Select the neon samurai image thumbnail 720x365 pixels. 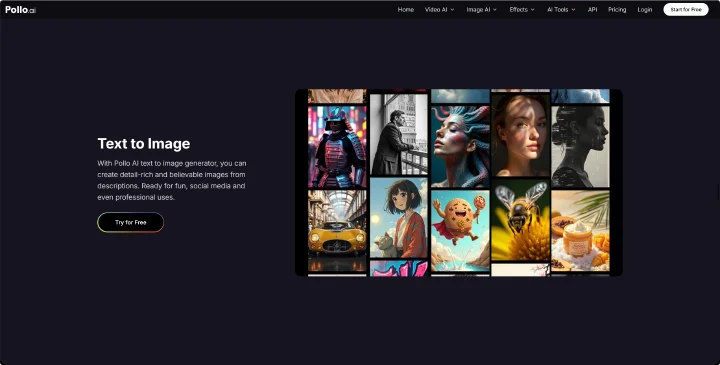tap(337, 147)
